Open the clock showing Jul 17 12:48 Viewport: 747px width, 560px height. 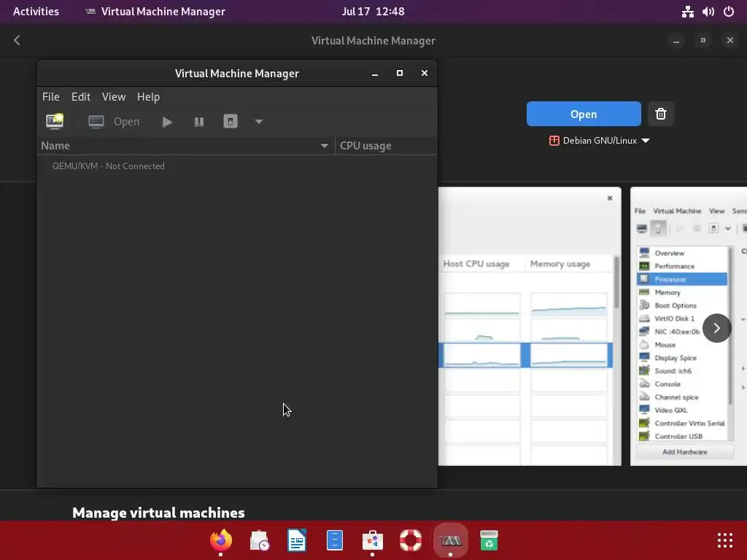373,12
